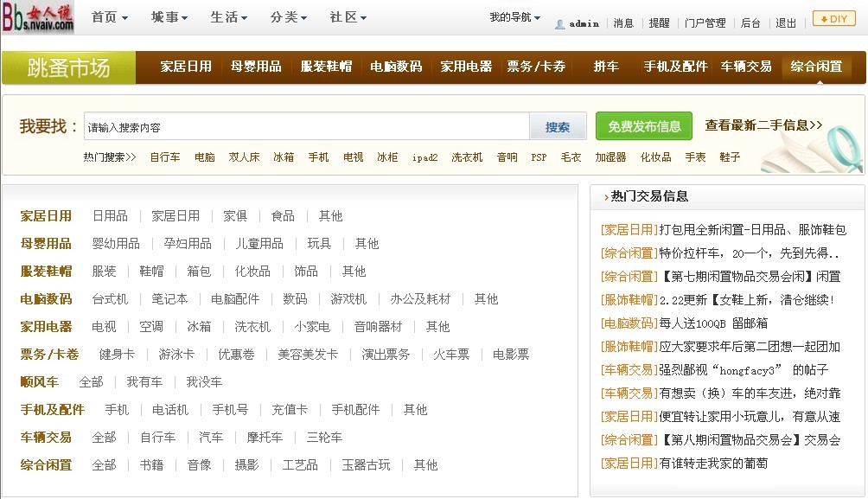This screenshot has height=499, width=868.
Task: Switch to the 服装鞋帽 nav tab
Action: 326,67
